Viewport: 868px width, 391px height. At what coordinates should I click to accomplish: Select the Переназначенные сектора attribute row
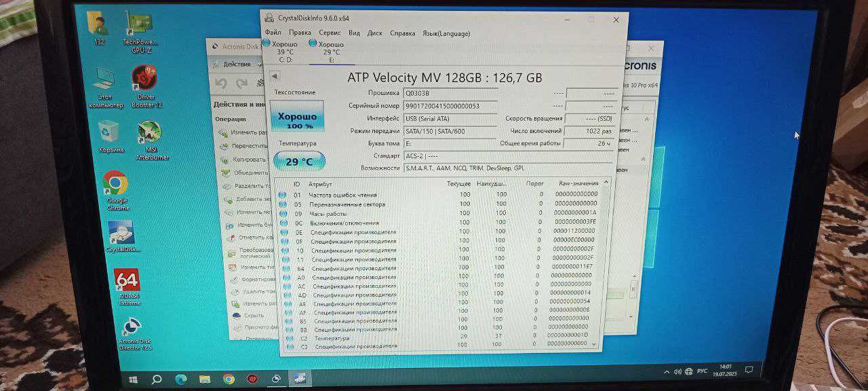438,204
